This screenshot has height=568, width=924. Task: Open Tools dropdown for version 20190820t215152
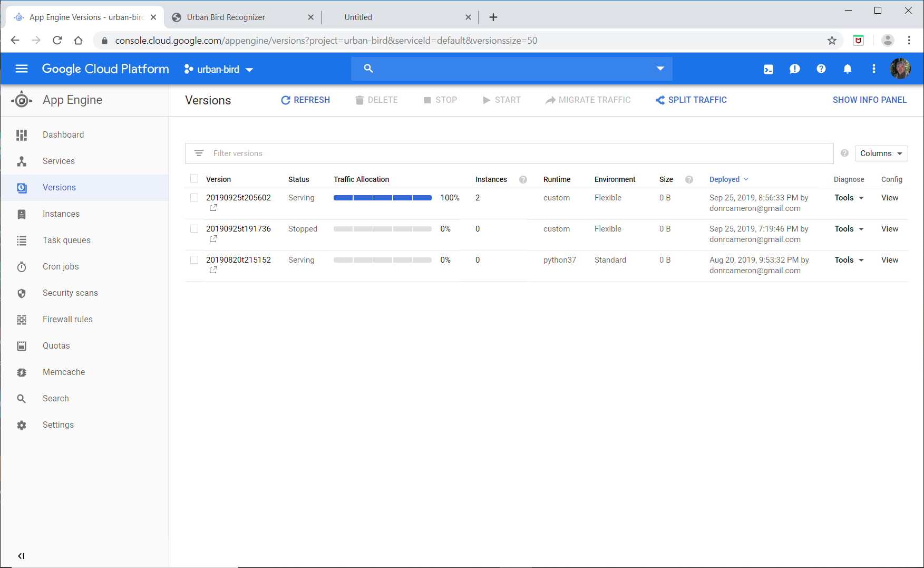coord(849,260)
